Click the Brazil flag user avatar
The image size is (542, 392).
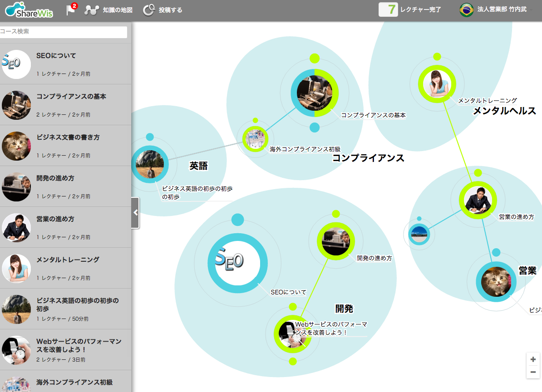coord(466,10)
